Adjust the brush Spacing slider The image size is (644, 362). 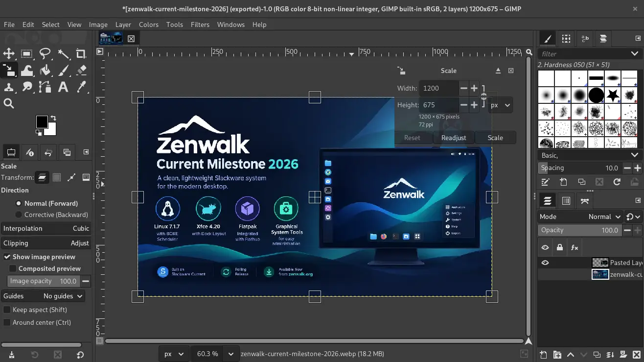pos(580,168)
